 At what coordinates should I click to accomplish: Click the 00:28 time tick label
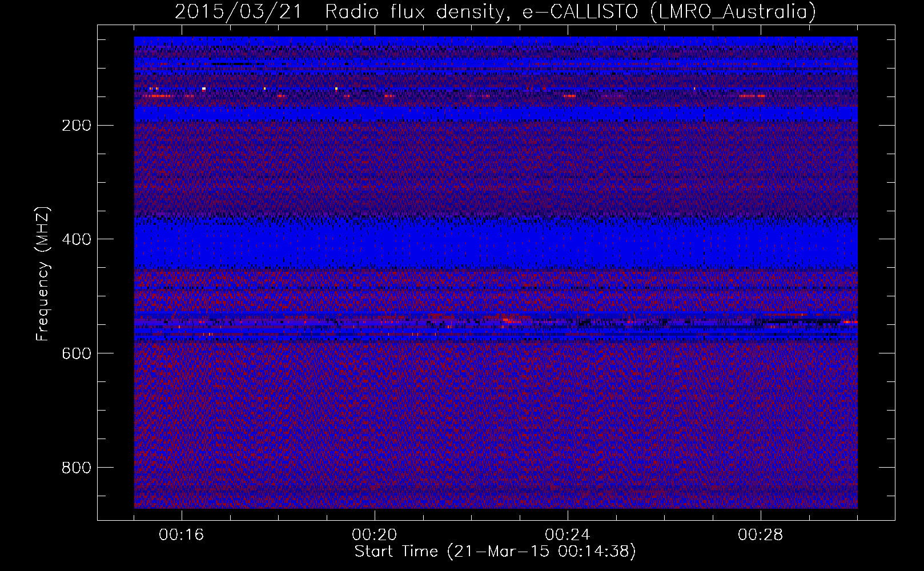click(761, 535)
